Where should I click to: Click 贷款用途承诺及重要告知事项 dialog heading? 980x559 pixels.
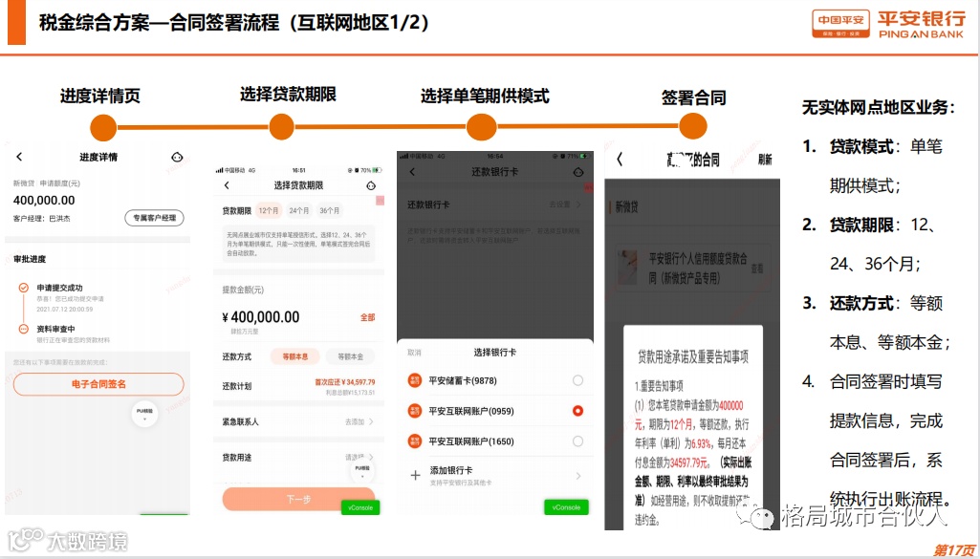click(x=692, y=356)
